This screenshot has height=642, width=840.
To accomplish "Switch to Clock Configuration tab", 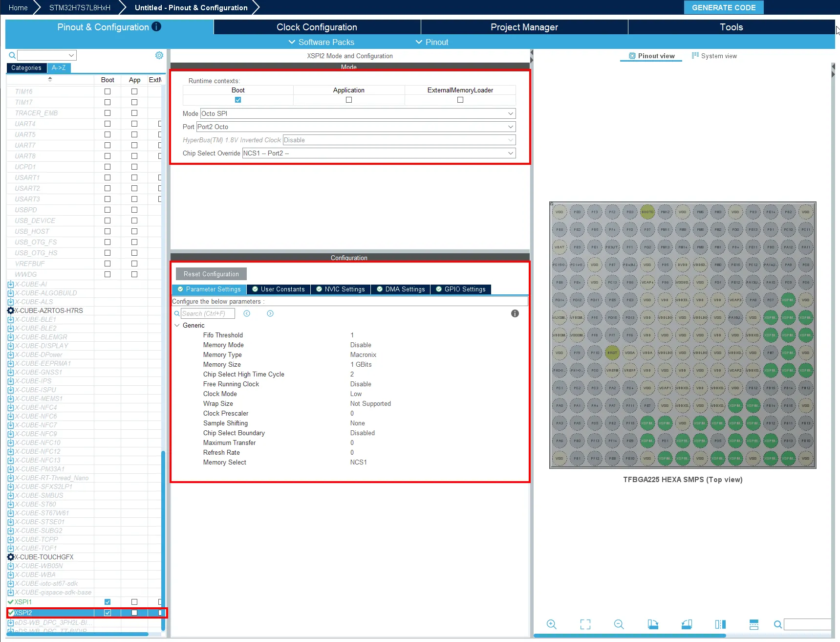I will click(x=317, y=27).
